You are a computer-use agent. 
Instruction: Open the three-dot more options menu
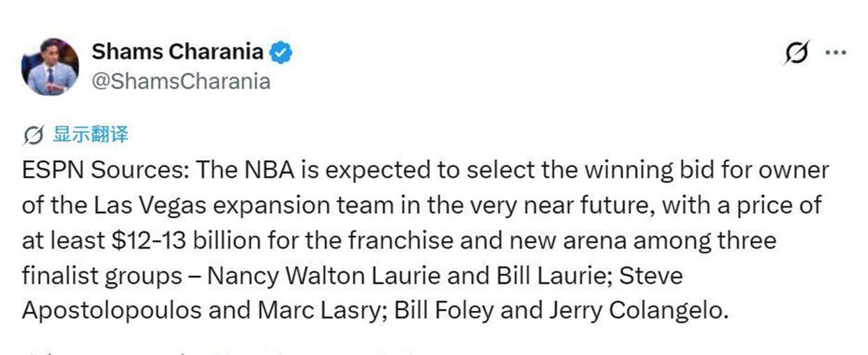pyautogui.click(x=835, y=53)
